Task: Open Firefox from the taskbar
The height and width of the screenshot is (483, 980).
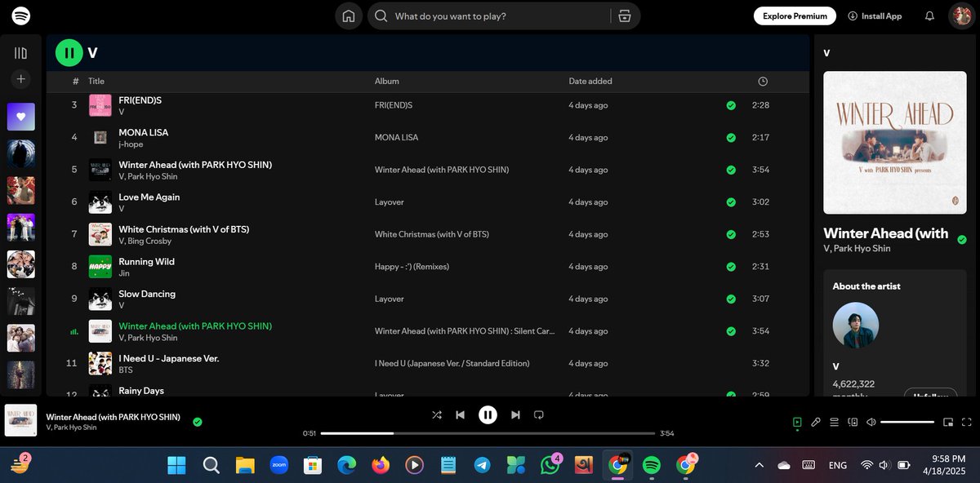Action: tap(380, 465)
